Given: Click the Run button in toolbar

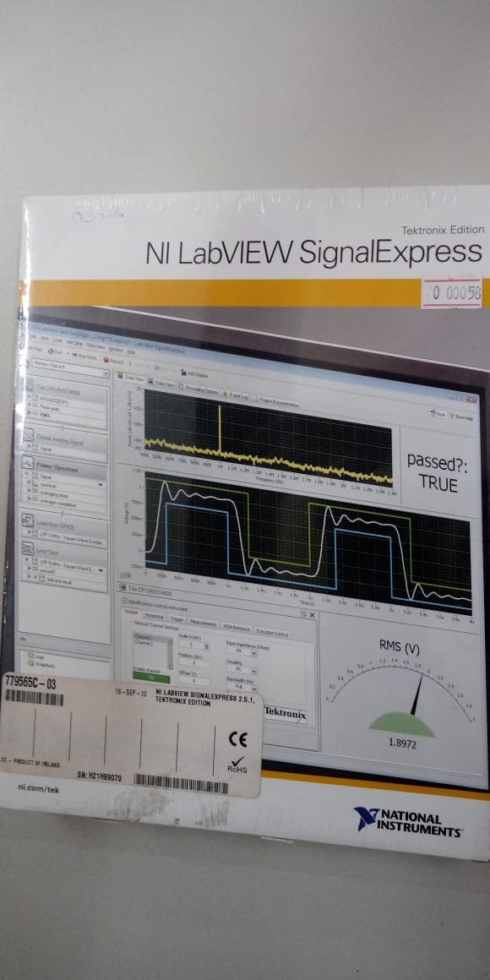Looking at the screenshot, I should (57, 352).
